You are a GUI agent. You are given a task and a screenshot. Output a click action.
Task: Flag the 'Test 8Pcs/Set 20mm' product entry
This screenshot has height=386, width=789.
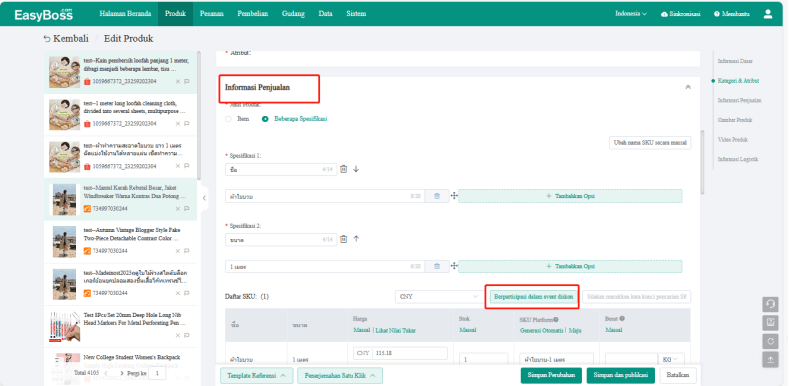(187, 335)
